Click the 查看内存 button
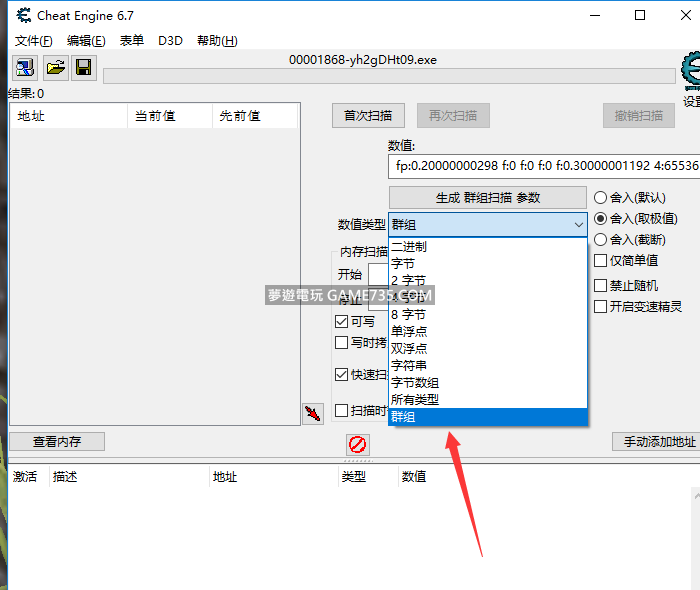Image resolution: width=700 pixels, height=590 pixels. (57, 441)
